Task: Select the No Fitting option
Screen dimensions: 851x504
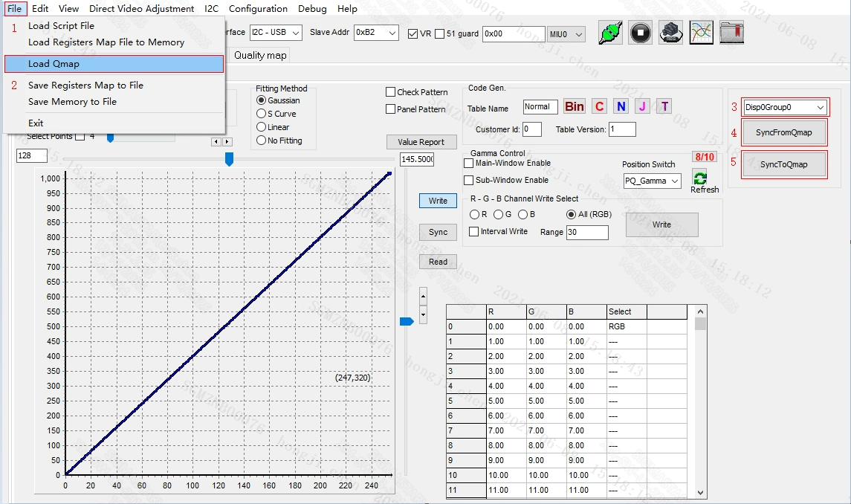Action: [x=261, y=140]
